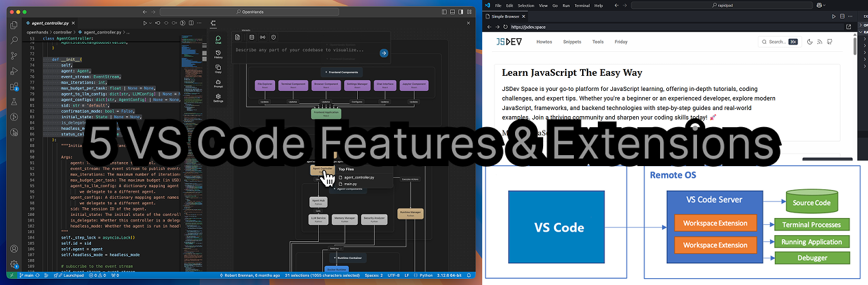Image resolution: width=868 pixels, height=285 pixels.
Task: Click the blue arrow submit button
Action: (x=384, y=53)
